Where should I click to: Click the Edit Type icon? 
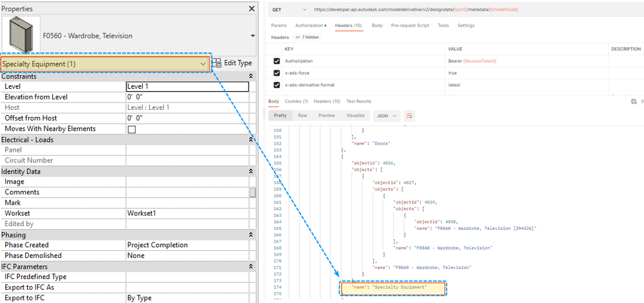pyautogui.click(x=217, y=63)
